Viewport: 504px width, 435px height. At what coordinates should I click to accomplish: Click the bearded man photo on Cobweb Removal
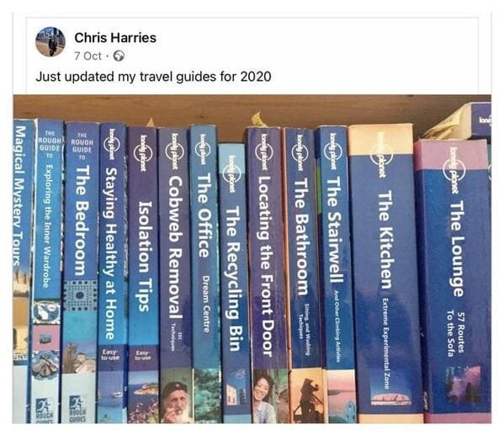(x=176, y=402)
